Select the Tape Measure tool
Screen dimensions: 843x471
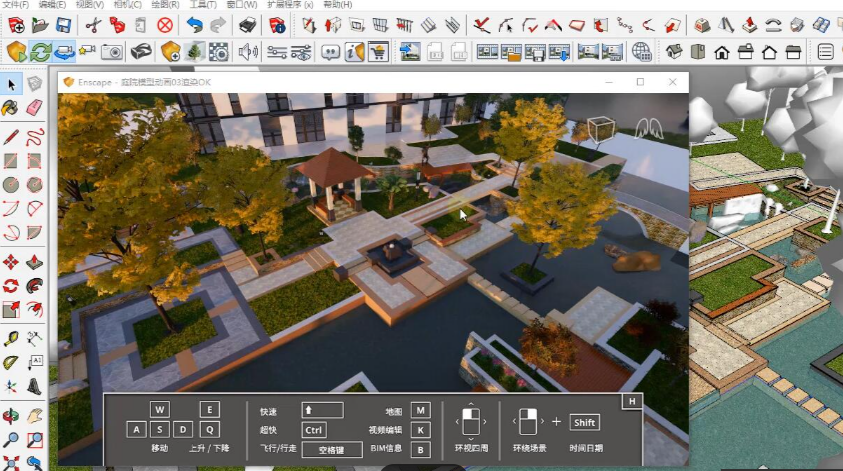tap(11, 339)
